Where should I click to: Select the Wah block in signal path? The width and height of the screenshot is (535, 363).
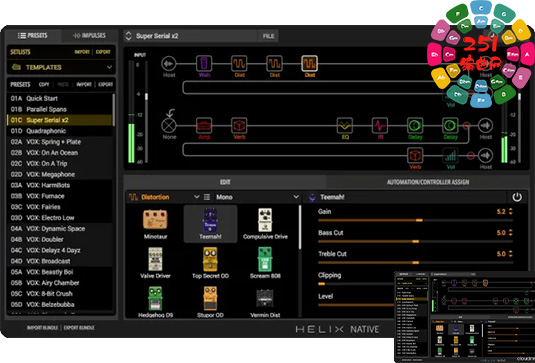pos(204,63)
